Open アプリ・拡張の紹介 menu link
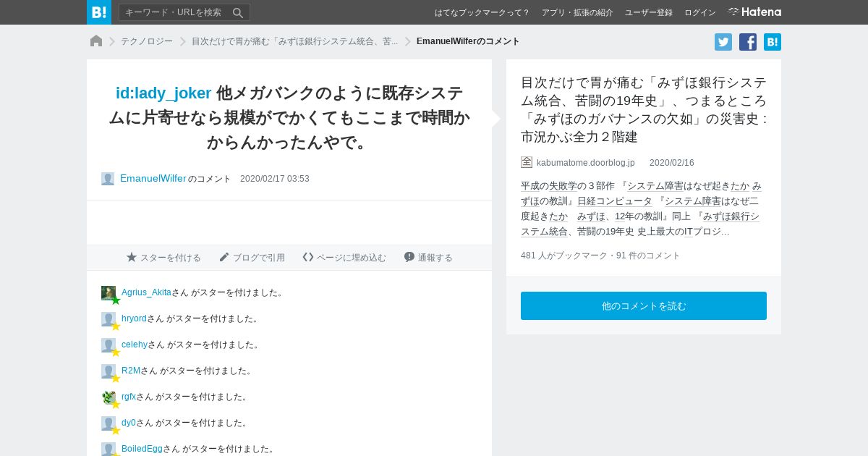Viewport: 868px width, 456px height. (x=577, y=12)
